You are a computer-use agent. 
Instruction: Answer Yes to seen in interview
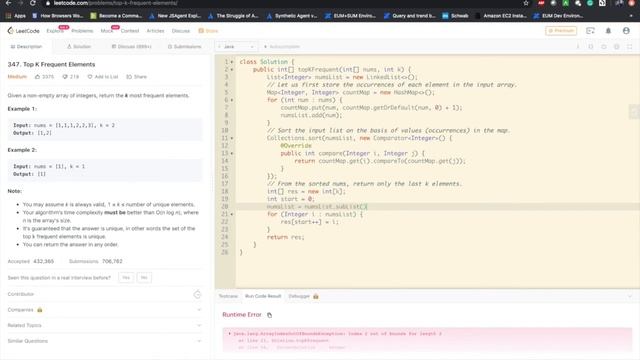[126, 278]
